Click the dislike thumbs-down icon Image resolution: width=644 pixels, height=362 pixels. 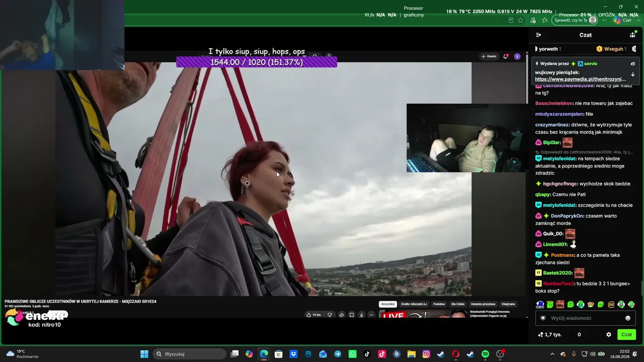tap(330, 315)
